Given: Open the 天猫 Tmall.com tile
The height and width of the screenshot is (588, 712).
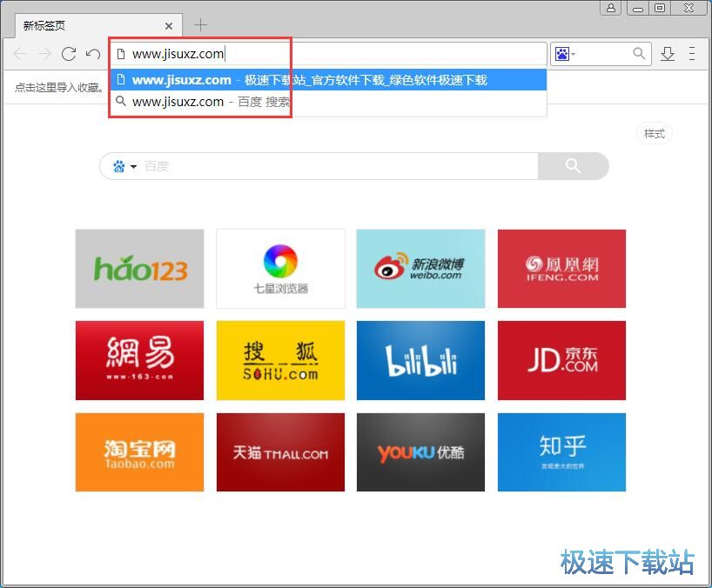Looking at the screenshot, I should 280,452.
